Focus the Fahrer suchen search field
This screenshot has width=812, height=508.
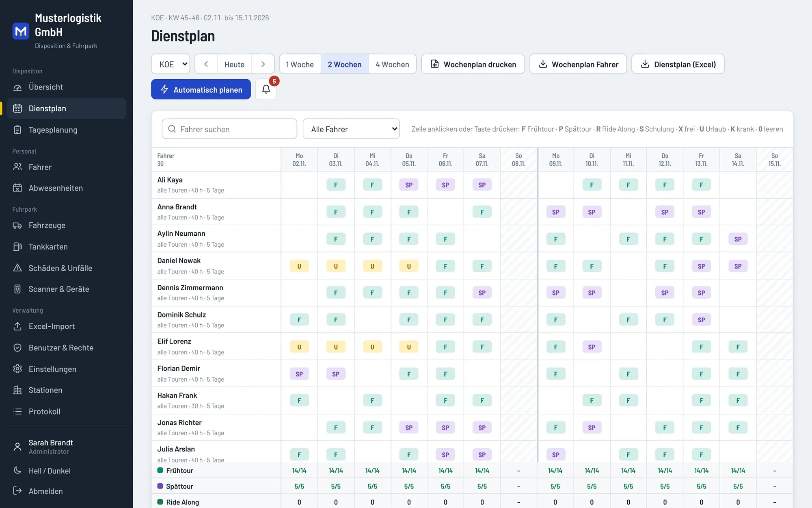click(229, 129)
